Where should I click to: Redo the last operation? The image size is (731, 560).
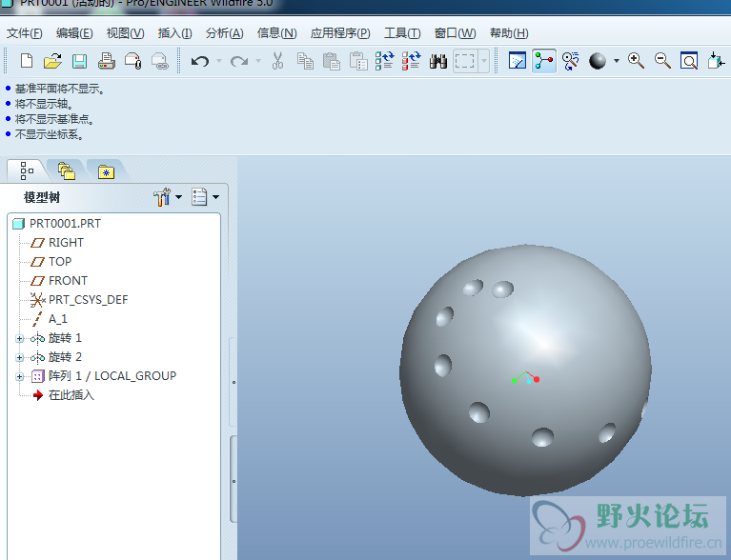[x=239, y=61]
